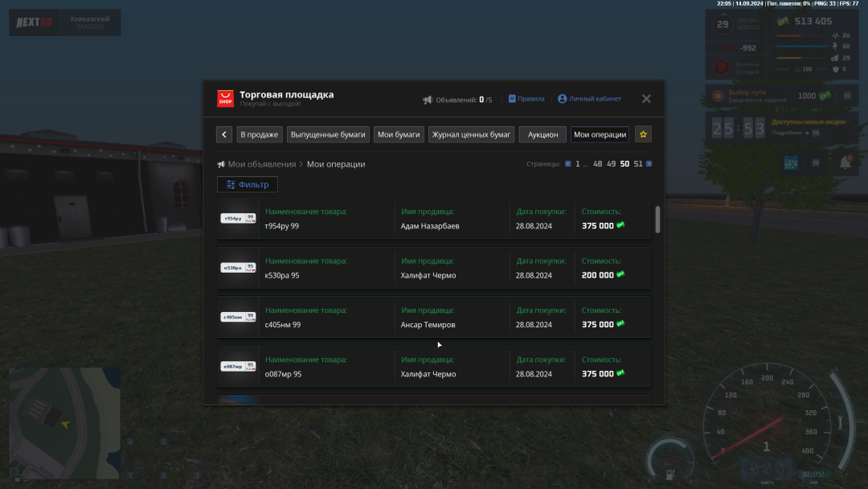Go to page 49
This screenshot has width=868, height=489.
[611, 164]
